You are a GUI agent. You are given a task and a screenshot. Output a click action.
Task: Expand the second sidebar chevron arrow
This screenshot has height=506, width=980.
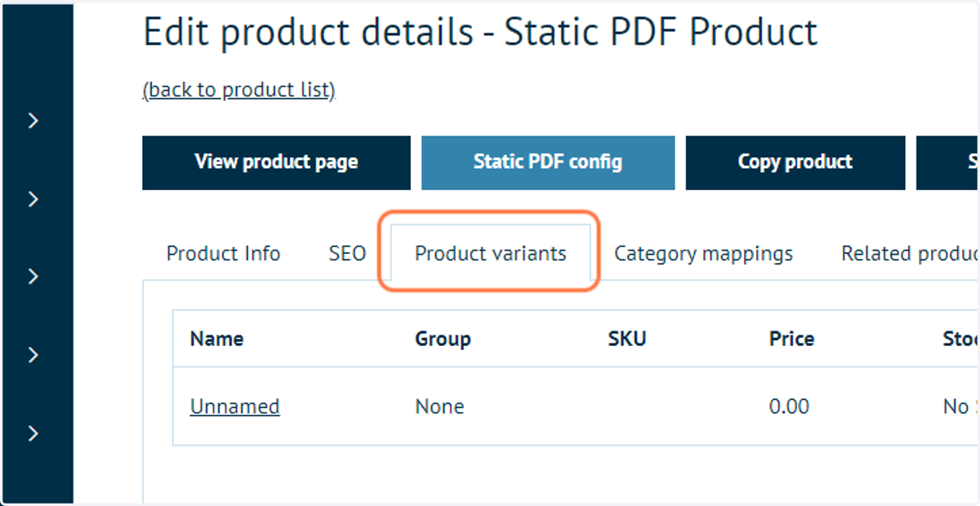click(x=33, y=199)
